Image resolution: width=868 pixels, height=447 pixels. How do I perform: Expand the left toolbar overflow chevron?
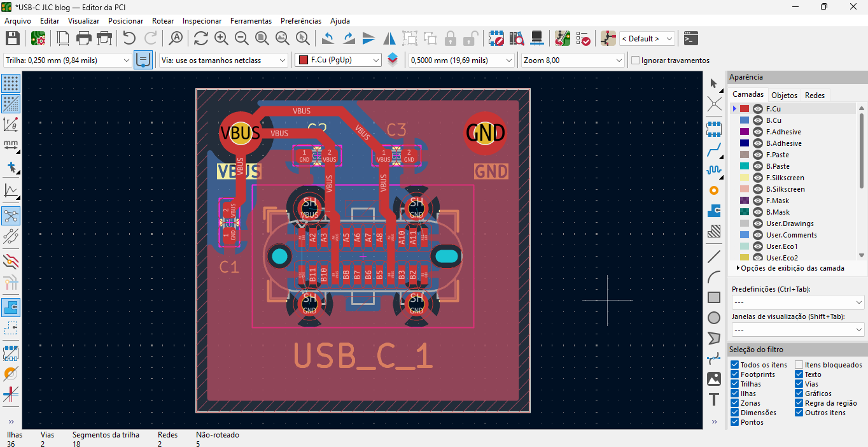[x=11, y=422]
